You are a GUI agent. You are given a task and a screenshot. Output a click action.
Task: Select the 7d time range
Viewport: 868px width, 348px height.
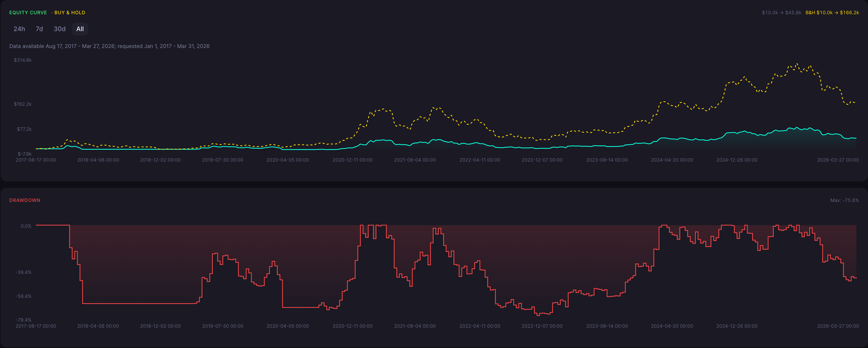(39, 29)
